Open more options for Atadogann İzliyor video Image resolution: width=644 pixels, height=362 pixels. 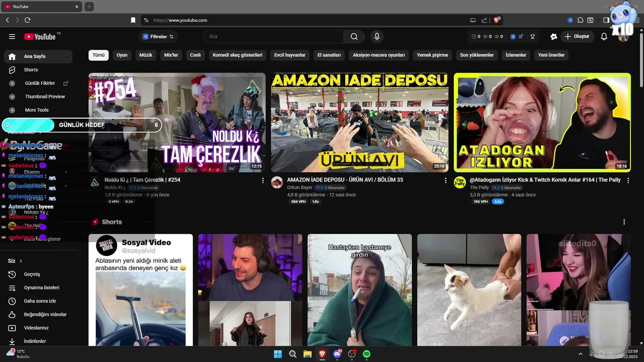tap(627, 180)
